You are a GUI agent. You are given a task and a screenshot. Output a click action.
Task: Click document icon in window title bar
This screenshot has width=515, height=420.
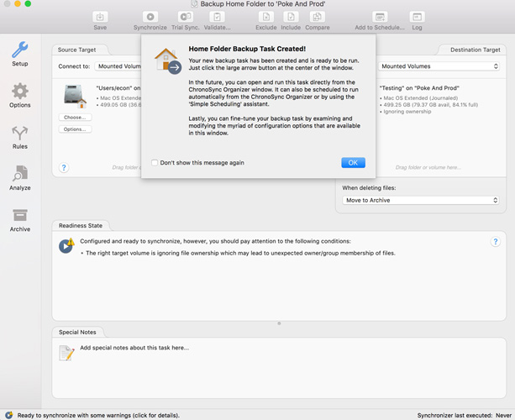point(194,4)
